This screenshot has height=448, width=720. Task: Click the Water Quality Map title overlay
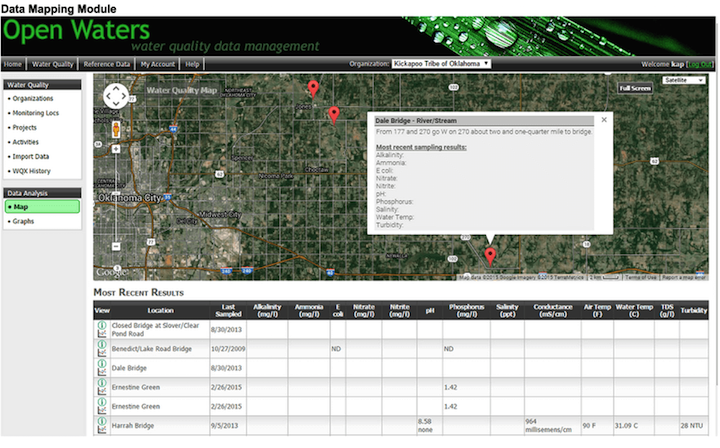click(182, 90)
